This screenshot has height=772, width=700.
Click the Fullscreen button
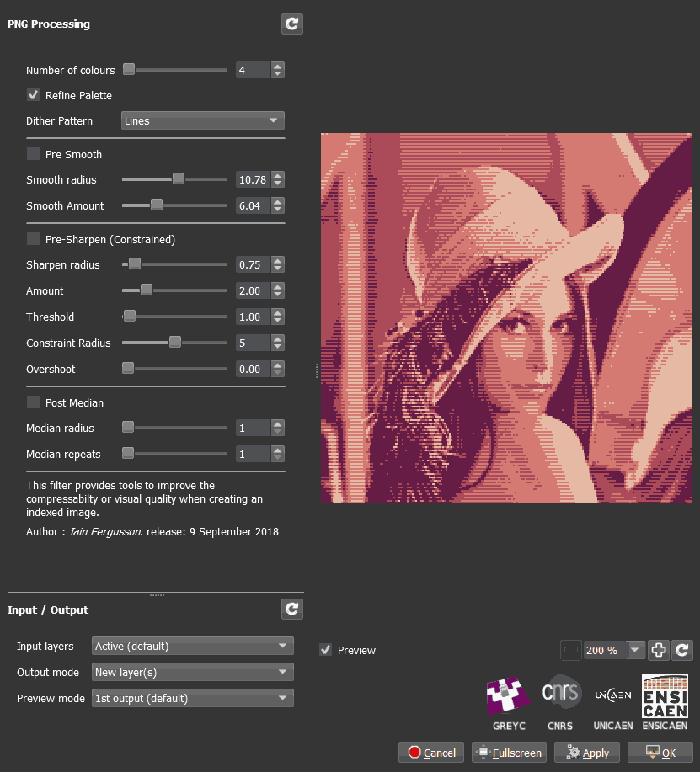click(509, 753)
